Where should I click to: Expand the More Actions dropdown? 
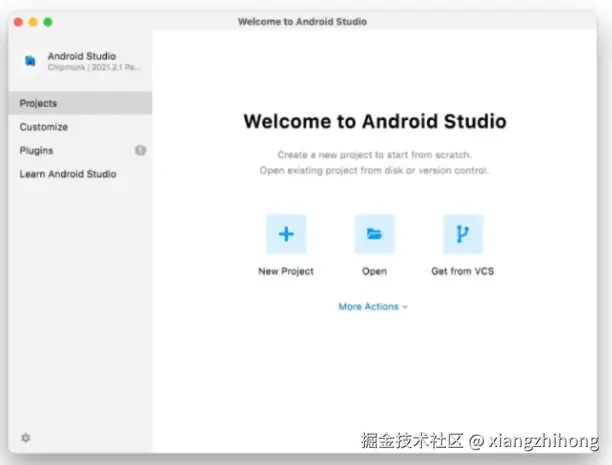373,306
